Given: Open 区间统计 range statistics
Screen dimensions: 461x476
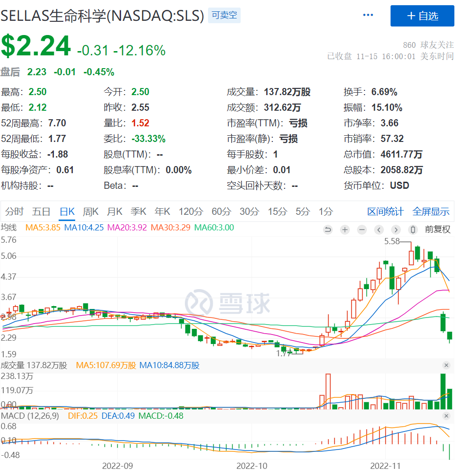Looking at the screenshot, I should 385,212.
